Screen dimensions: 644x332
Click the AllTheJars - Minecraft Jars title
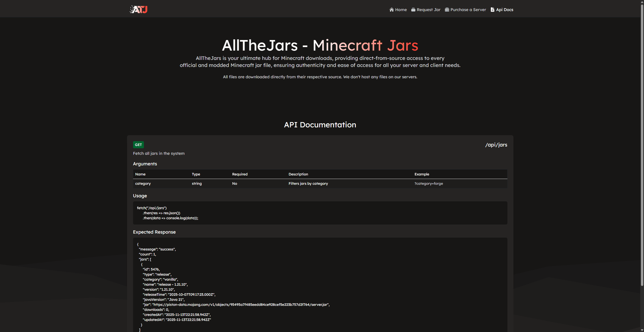[x=320, y=45]
